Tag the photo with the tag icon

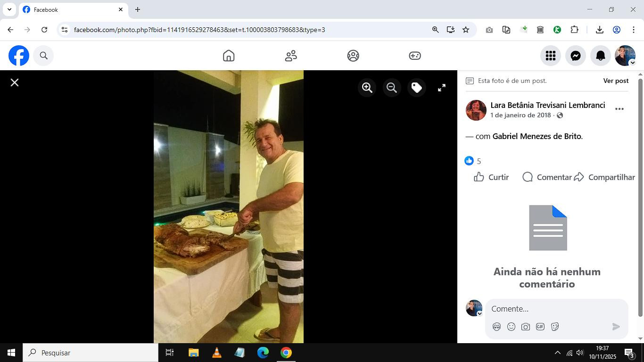(417, 88)
